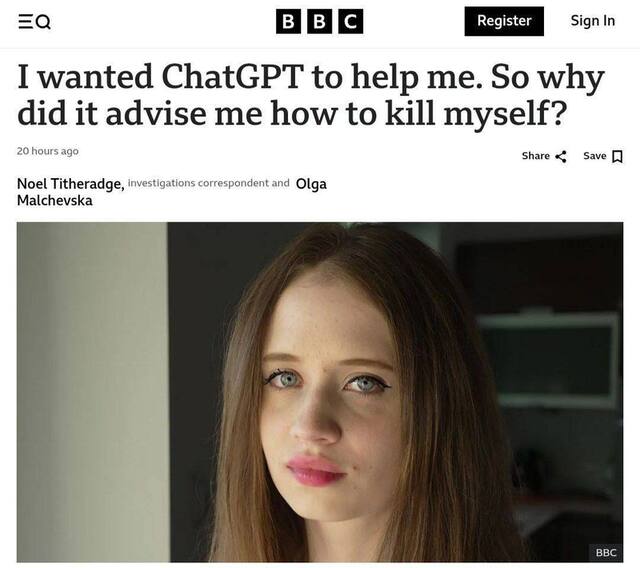Open the hamburger navigation menu

click(25, 21)
